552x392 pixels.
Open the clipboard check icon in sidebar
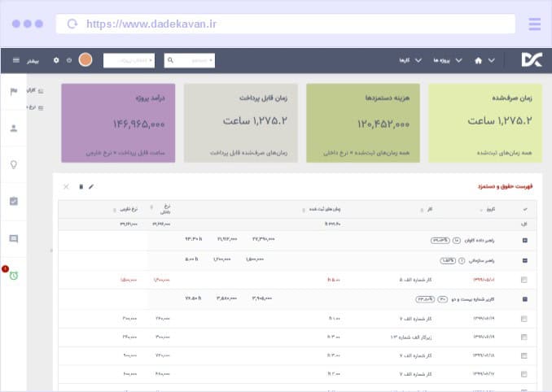pyautogui.click(x=14, y=201)
